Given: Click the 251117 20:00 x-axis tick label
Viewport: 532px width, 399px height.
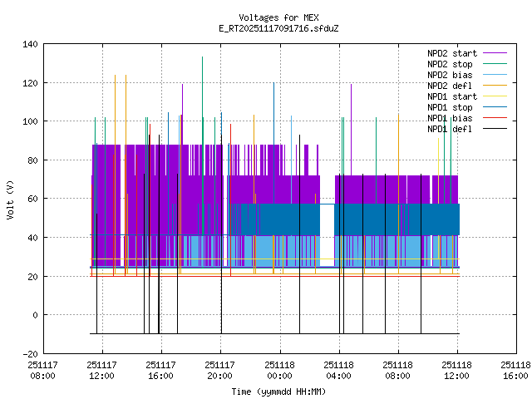Looking at the screenshot, I should 220,370.
